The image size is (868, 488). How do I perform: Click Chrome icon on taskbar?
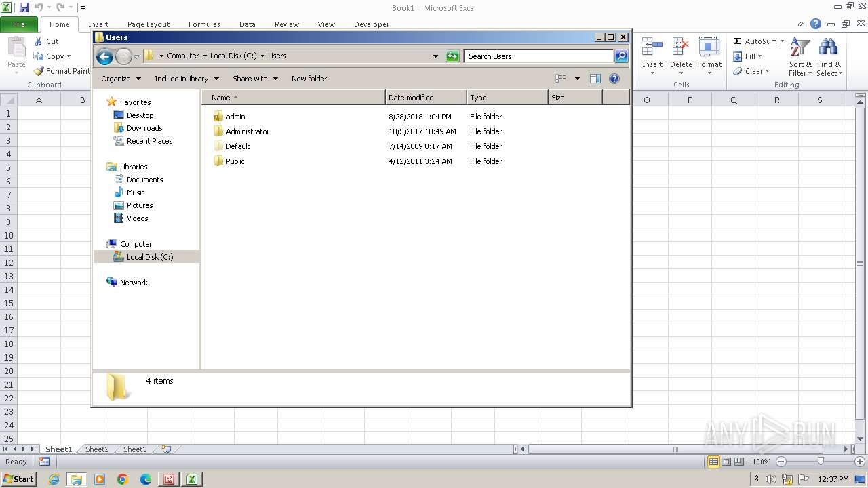pyautogui.click(x=123, y=479)
